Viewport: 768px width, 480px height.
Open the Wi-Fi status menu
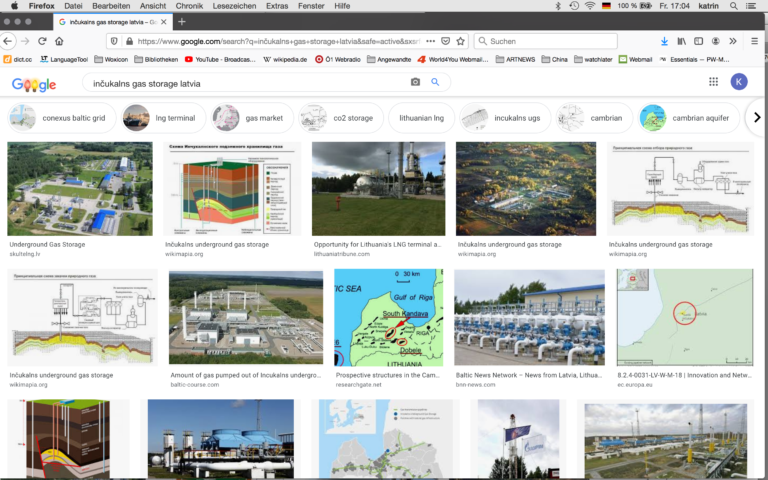tap(590, 6)
